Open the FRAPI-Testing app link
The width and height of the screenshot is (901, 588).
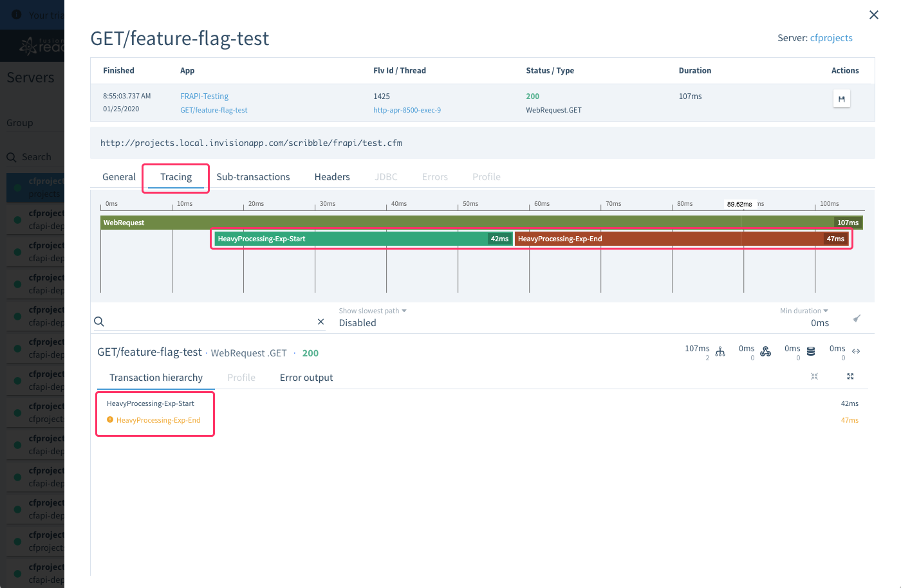(x=204, y=96)
